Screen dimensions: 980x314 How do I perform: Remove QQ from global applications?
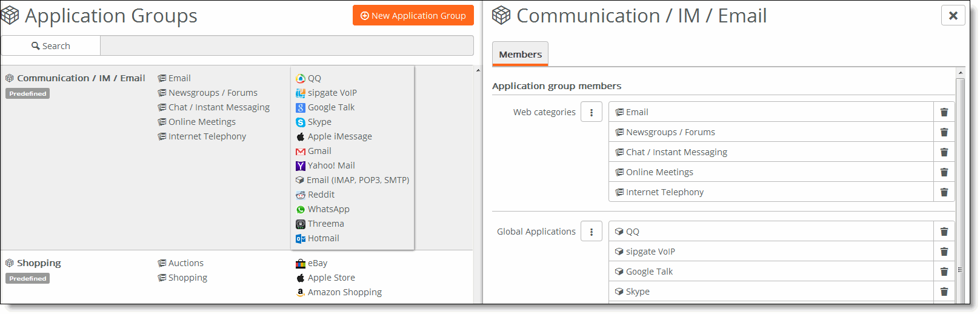point(944,232)
